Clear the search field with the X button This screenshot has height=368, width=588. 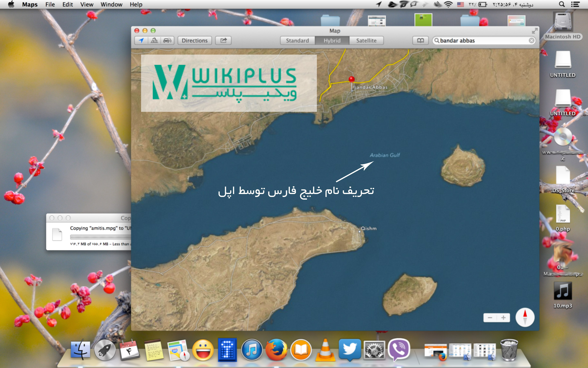tap(531, 40)
